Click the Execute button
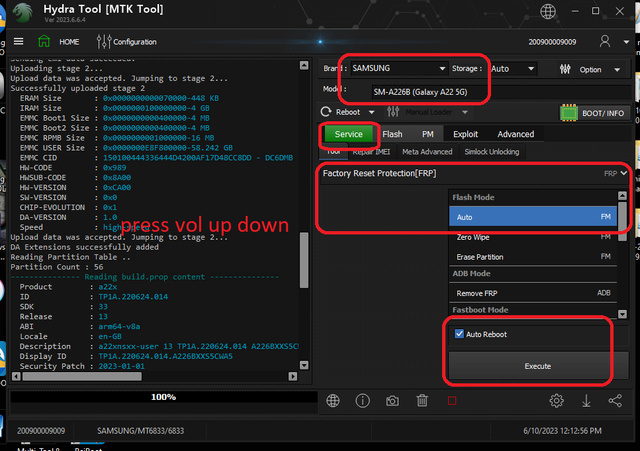Screen dimensions: 640x451 (x=538, y=366)
